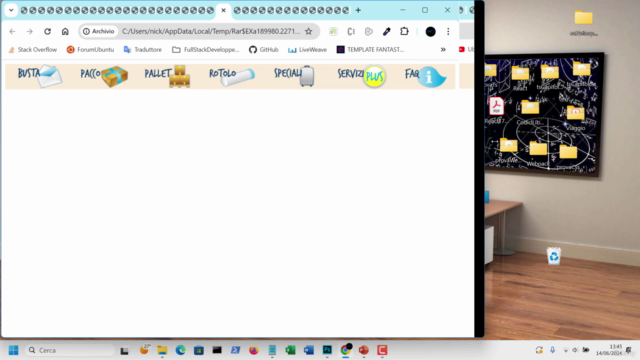Image resolution: width=640 pixels, height=360 pixels.
Task: Open the GitHub bookmark
Action: (x=264, y=49)
